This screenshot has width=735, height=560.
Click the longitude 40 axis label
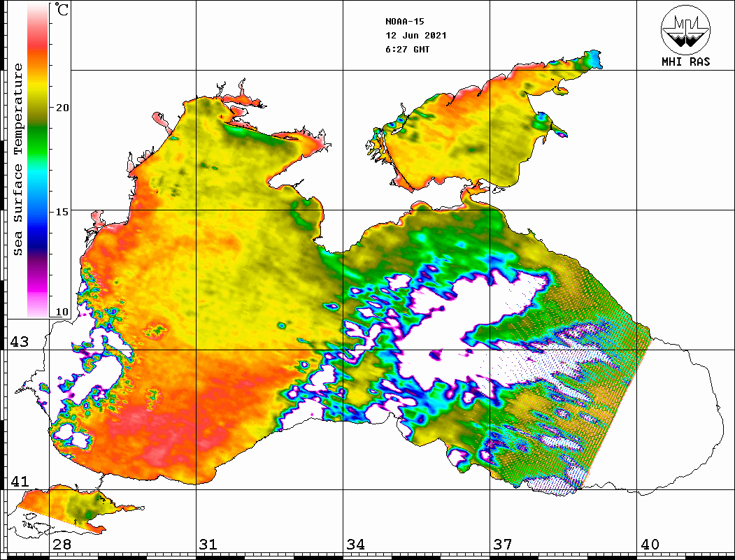pos(649,545)
